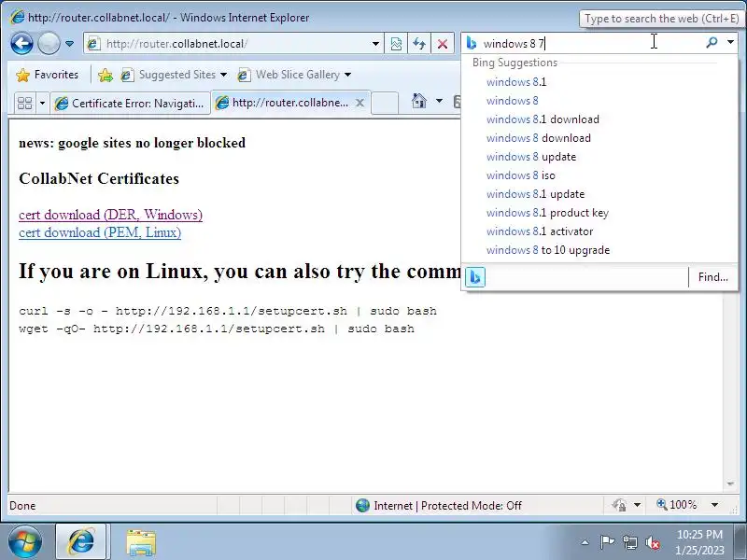Click the network tray icon

pyautogui.click(x=630, y=542)
